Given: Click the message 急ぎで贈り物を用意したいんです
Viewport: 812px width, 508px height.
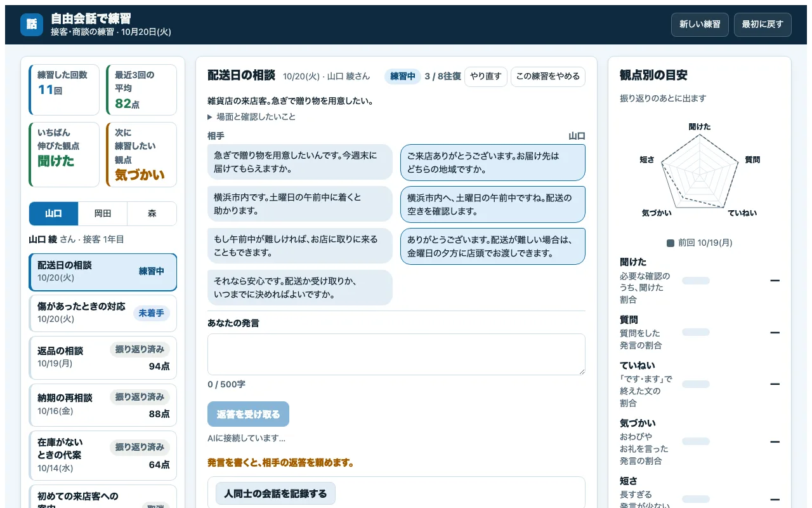Looking at the screenshot, I should 300,162.
